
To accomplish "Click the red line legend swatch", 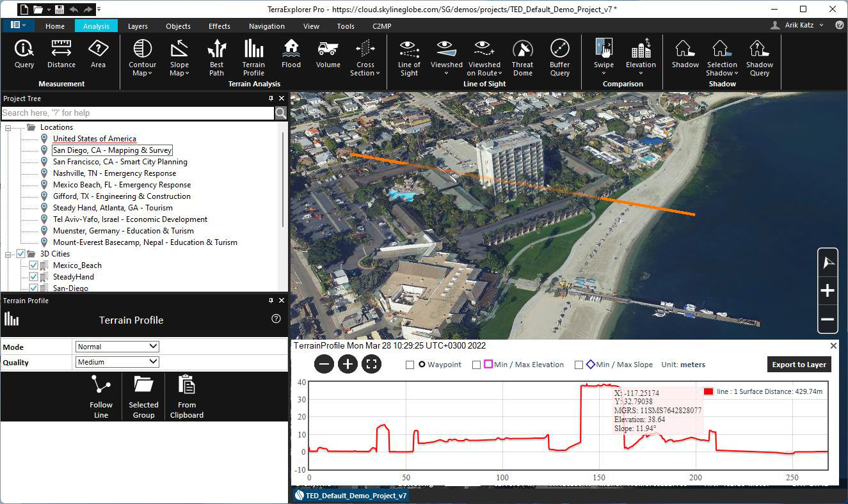I will (708, 391).
